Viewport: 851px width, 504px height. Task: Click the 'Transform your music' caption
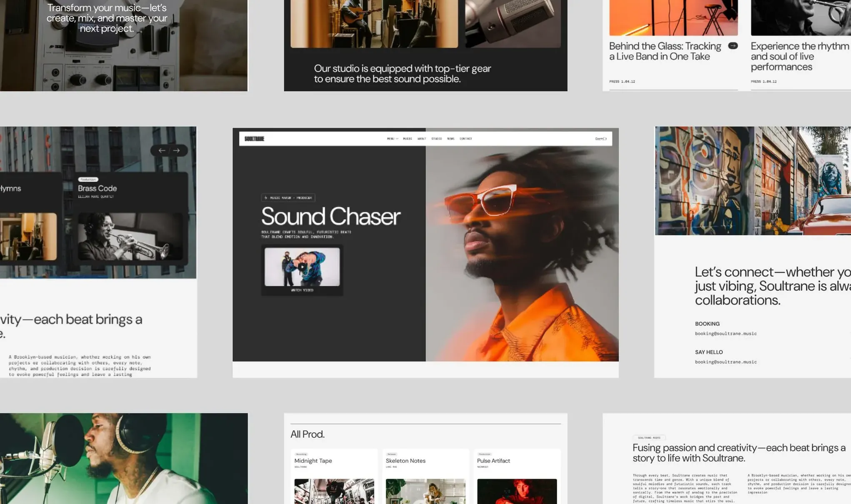click(x=107, y=18)
